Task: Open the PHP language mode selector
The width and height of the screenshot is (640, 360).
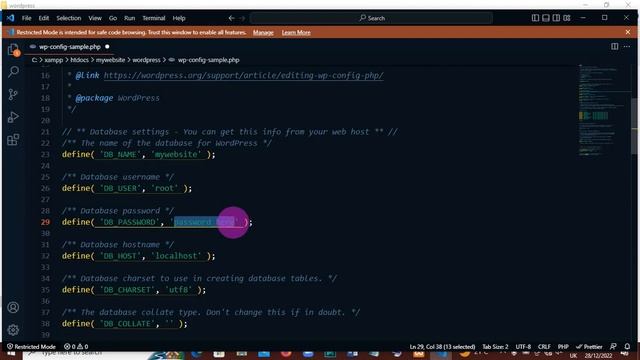Action: click(563, 347)
